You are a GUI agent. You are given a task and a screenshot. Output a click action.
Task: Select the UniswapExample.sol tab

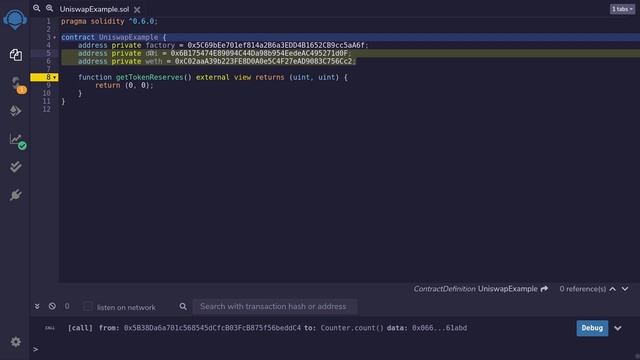pyautogui.click(x=94, y=9)
